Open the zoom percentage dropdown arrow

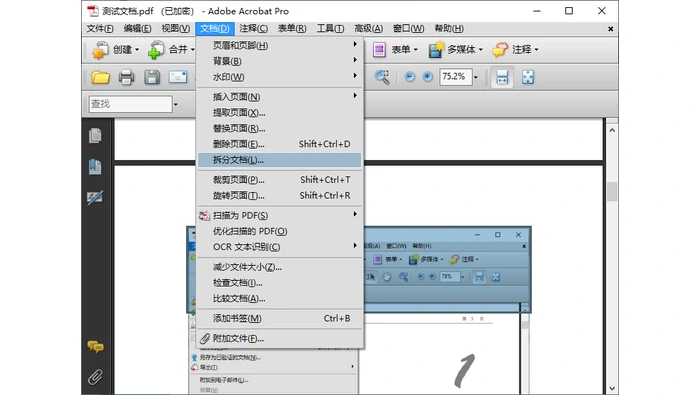pos(476,77)
